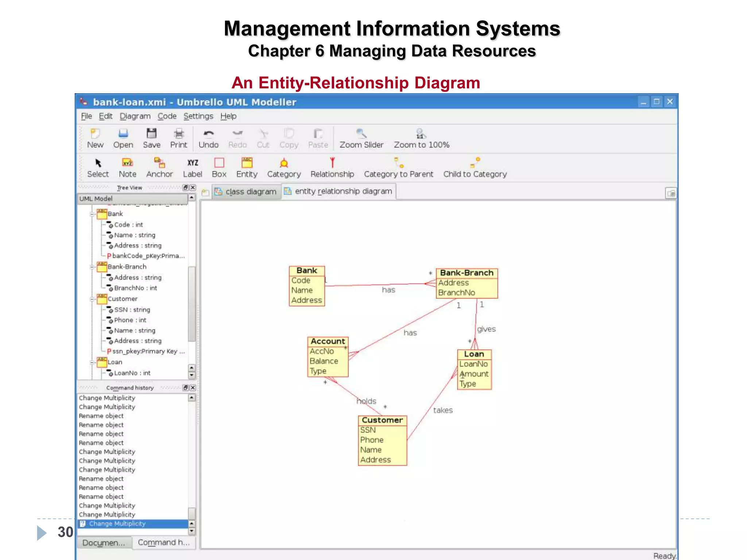Pick the Relationship tool
747x560 pixels.
tap(332, 163)
